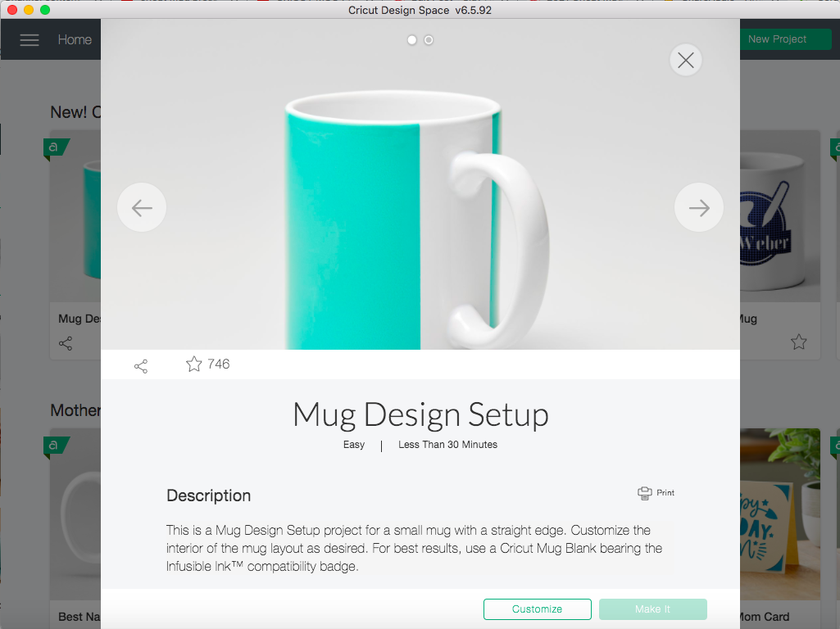Select the first image carousel dot
The image size is (840, 629).
click(x=412, y=40)
